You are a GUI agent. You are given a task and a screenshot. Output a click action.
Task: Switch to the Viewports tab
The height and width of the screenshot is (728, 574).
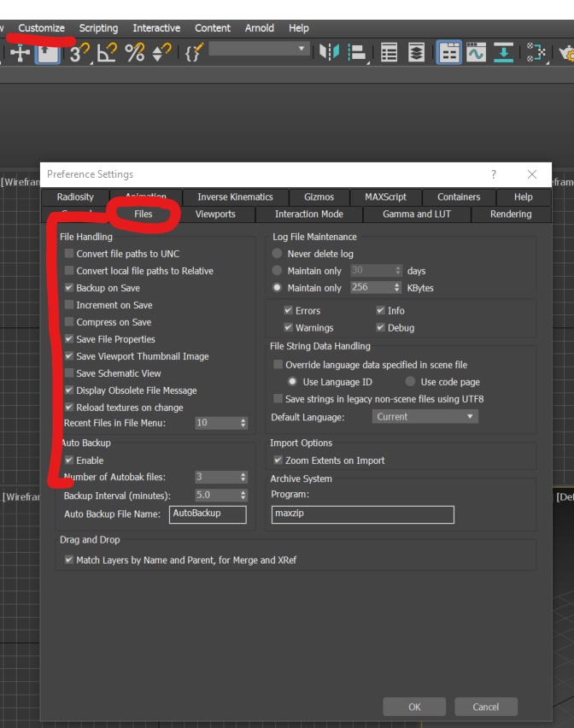click(215, 214)
